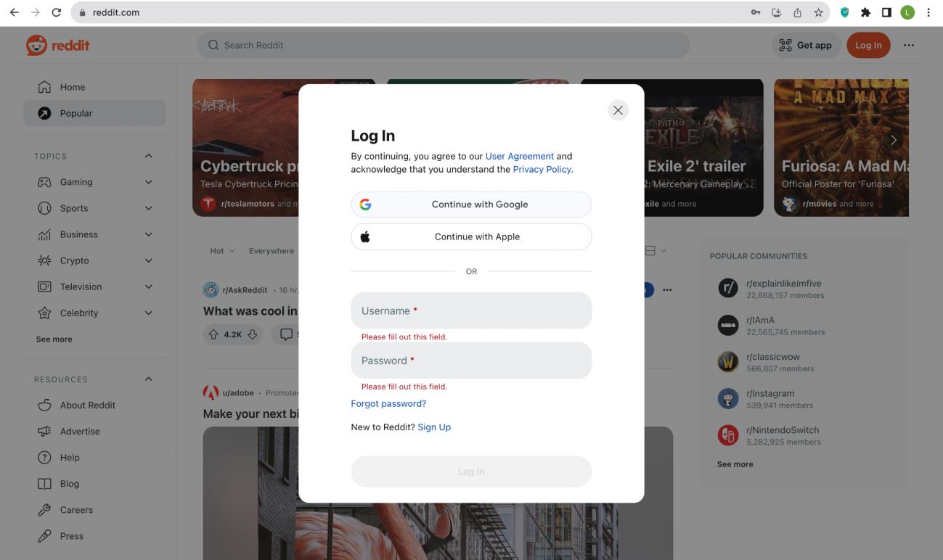Click the browser reload icon

[x=57, y=12]
